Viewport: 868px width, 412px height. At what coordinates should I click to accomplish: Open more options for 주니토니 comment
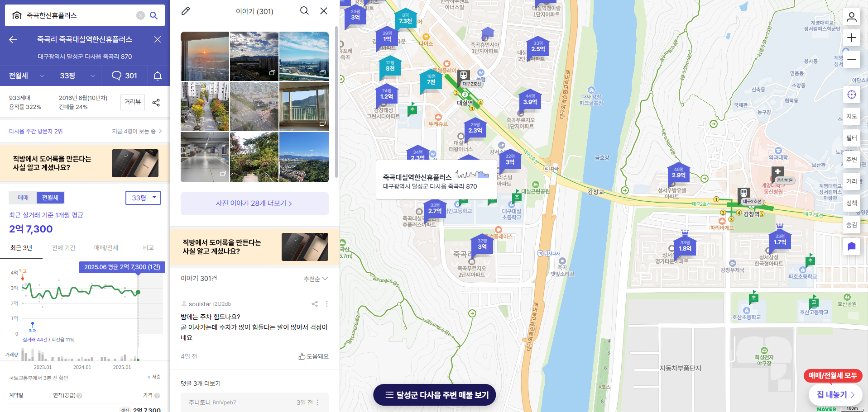(x=317, y=403)
